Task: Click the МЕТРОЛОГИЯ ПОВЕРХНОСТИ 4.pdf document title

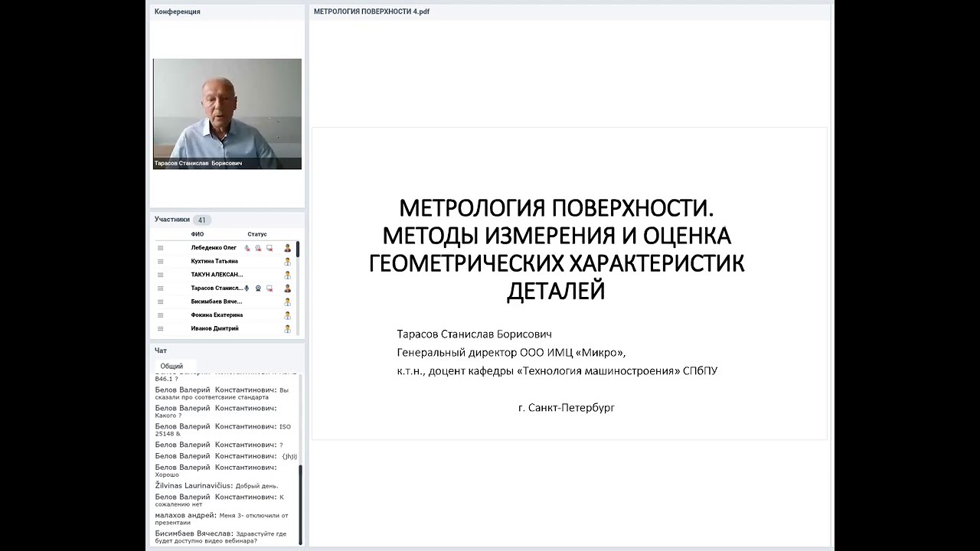Action: click(x=371, y=11)
